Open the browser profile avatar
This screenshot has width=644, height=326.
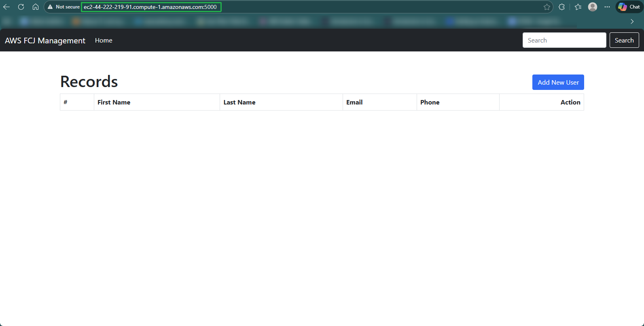(x=593, y=7)
